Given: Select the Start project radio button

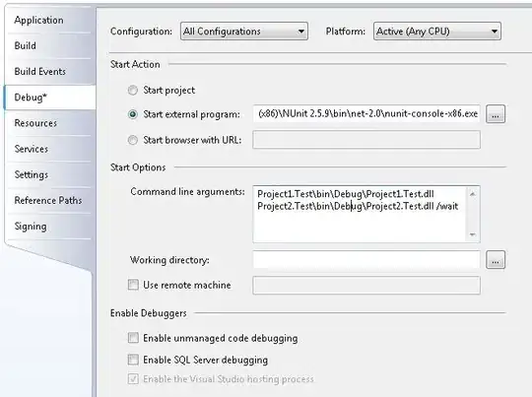Looking at the screenshot, I should (133, 91).
